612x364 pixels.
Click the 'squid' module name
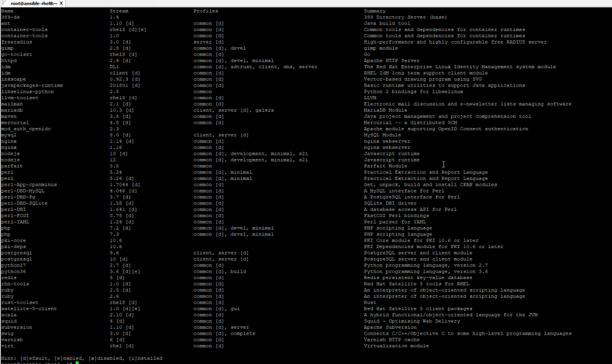[x=9, y=322]
